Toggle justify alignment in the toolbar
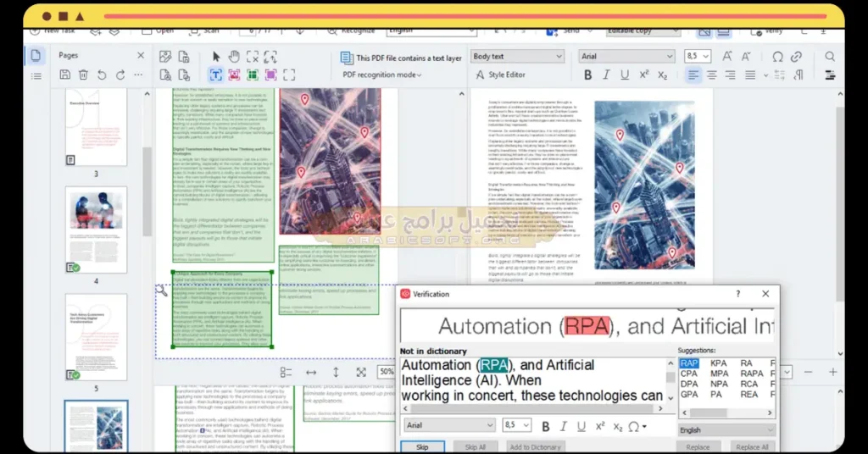Viewport: 868px width, 454px height. (750, 75)
